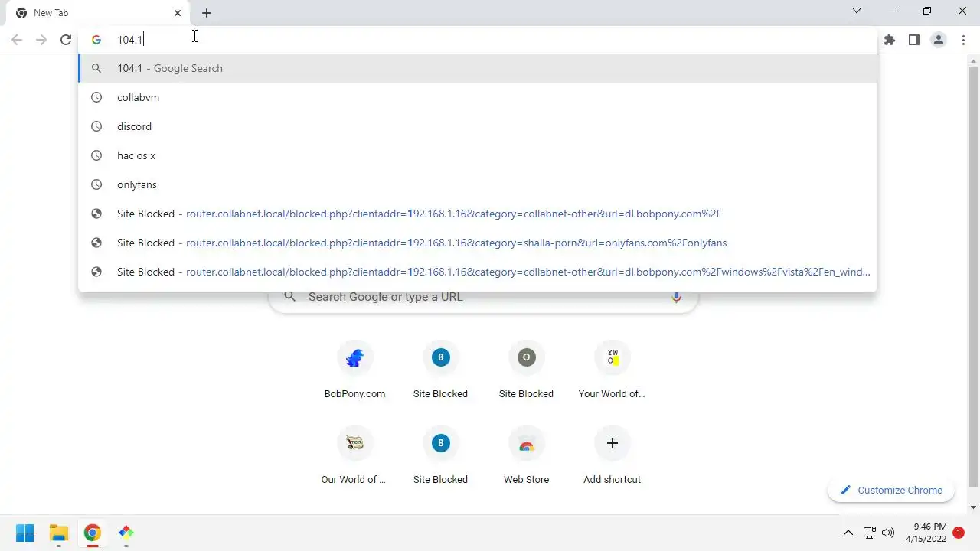The image size is (980, 551).
Task: Choose the 'hac os x' history suggestion
Action: [x=478, y=155]
